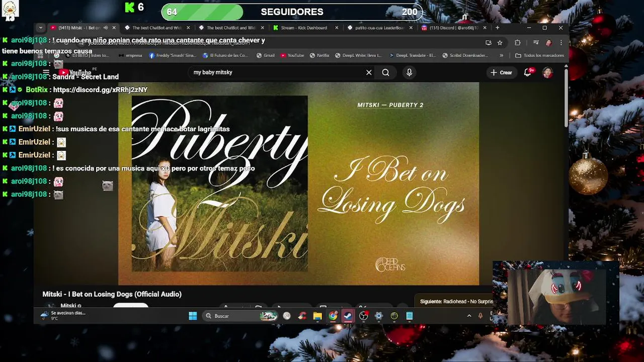
Task: Switch to Chrome on the taskbar
Action: pyautogui.click(x=333, y=316)
